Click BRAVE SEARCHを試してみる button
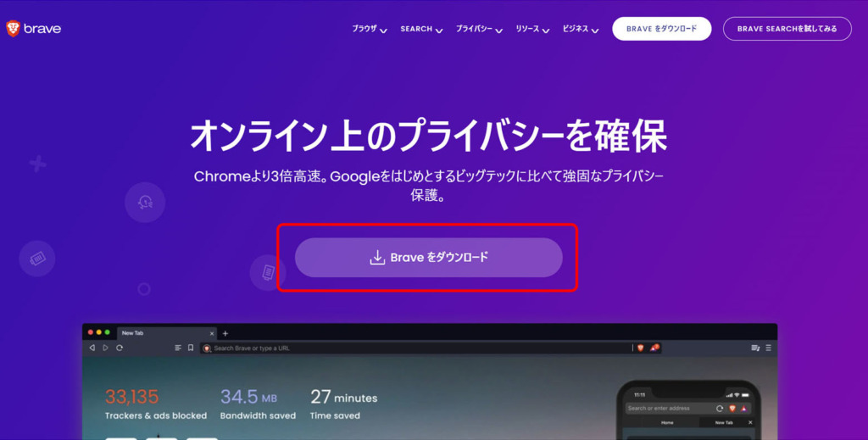 [x=787, y=29]
